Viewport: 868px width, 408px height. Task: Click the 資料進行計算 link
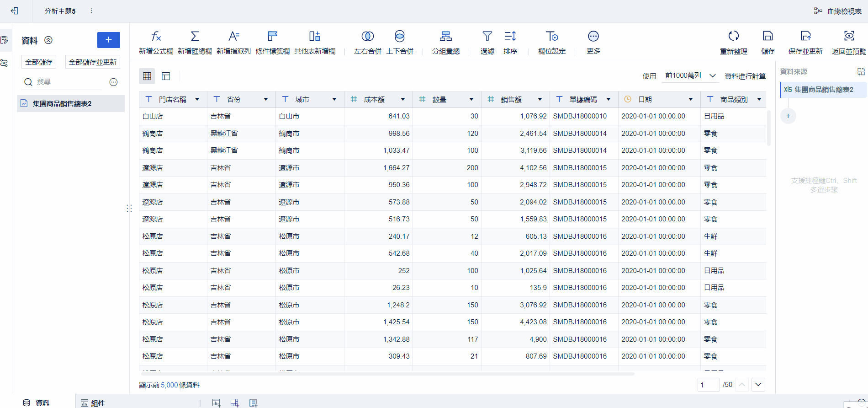point(745,76)
